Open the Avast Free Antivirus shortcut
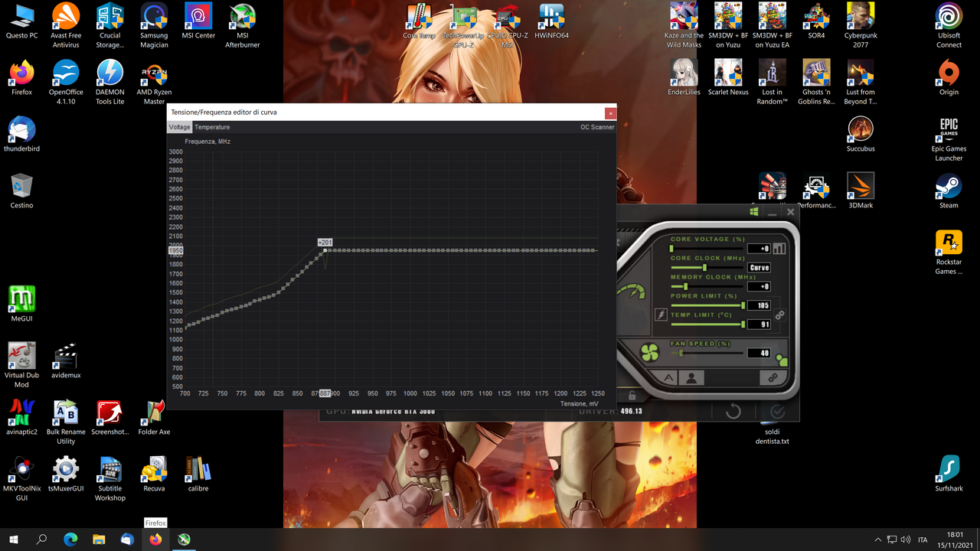 (x=66, y=25)
